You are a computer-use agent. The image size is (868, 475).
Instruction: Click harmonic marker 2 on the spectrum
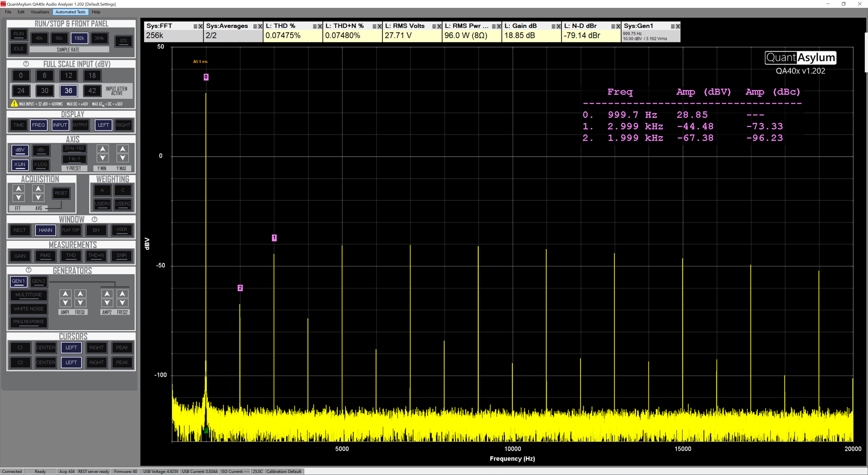(240, 288)
